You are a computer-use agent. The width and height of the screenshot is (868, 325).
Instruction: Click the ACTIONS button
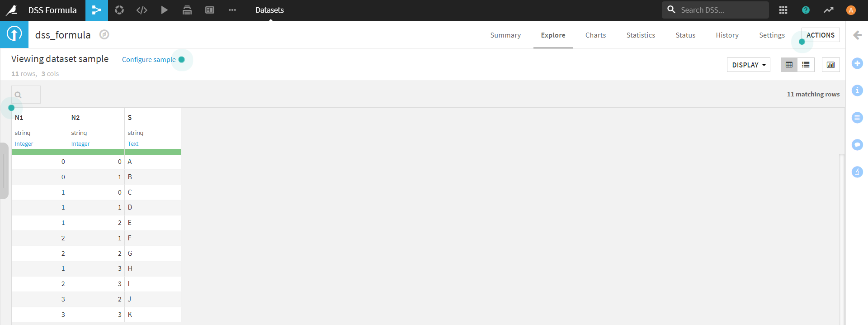point(821,35)
